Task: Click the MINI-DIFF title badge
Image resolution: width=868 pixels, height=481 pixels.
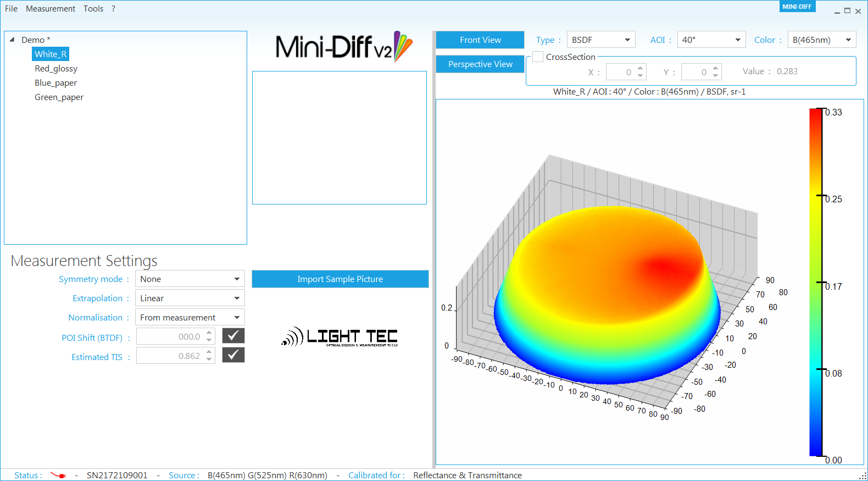Action: (x=797, y=7)
